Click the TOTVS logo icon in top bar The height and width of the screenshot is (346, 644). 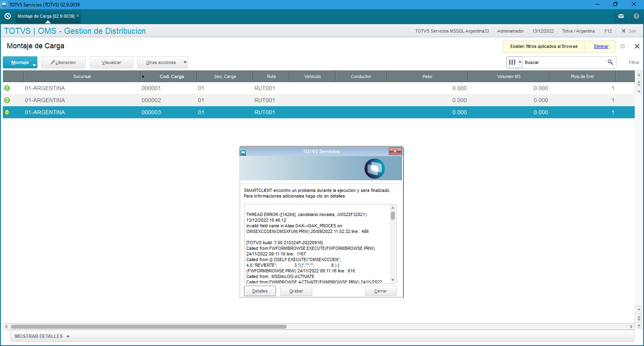[8, 16]
